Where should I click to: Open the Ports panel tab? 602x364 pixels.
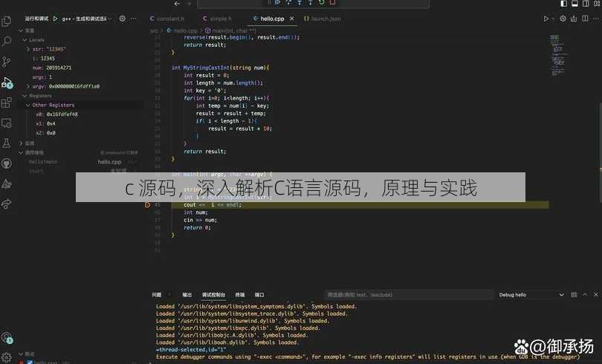pyautogui.click(x=259, y=295)
